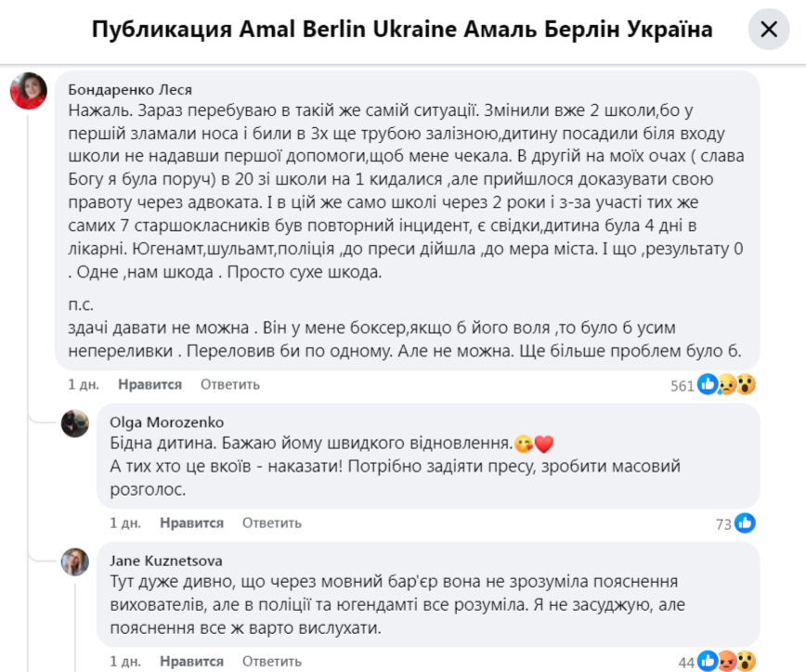Click the Like thumbs-up reaction icon under Бондаренко Леся's comment
Viewport: 806px width, 672px height.
(708, 383)
